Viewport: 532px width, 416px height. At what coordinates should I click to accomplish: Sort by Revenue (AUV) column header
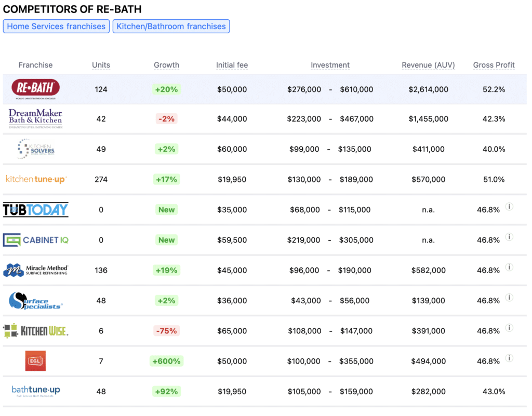pos(428,65)
